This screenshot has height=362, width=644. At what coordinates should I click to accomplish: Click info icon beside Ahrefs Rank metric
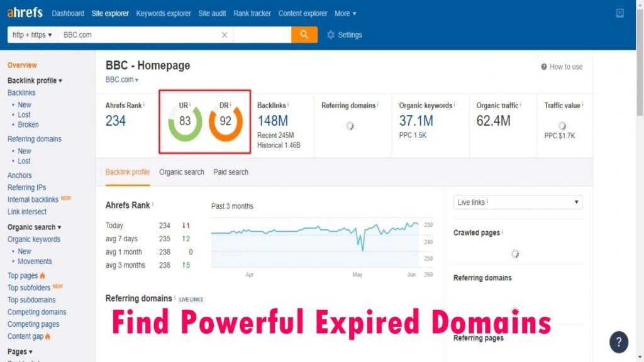tap(144, 105)
